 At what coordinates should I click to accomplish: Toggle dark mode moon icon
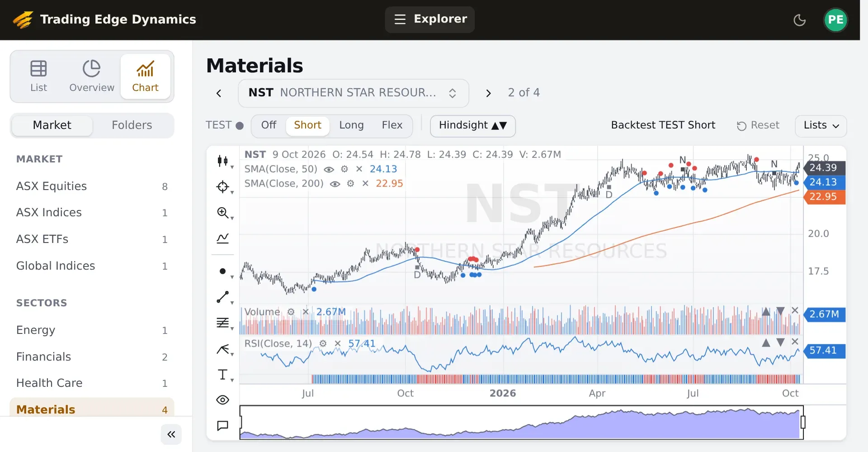click(800, 20)
